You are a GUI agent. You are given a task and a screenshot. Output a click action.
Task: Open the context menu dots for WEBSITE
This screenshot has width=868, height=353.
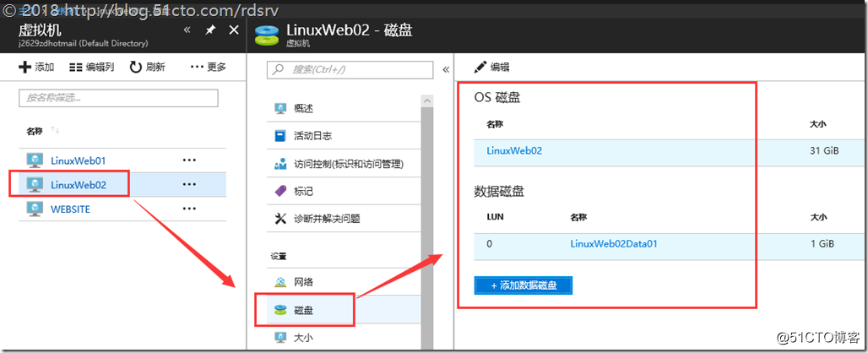tap(189, 209)
